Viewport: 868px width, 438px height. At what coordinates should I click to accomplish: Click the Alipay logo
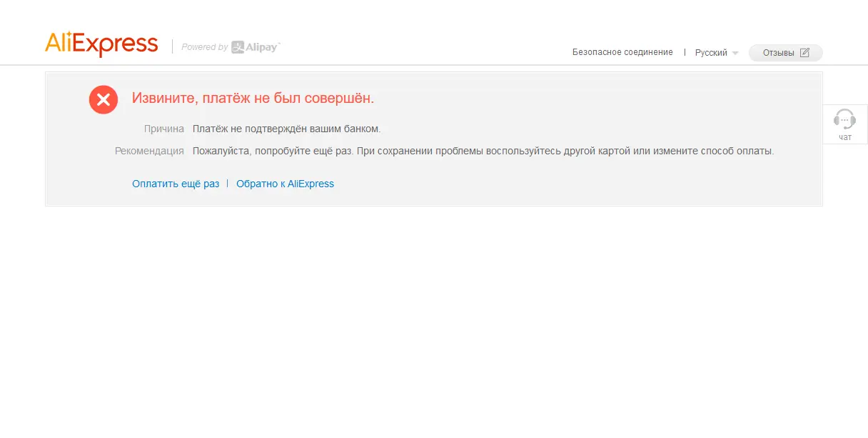(x=256, y=47)
